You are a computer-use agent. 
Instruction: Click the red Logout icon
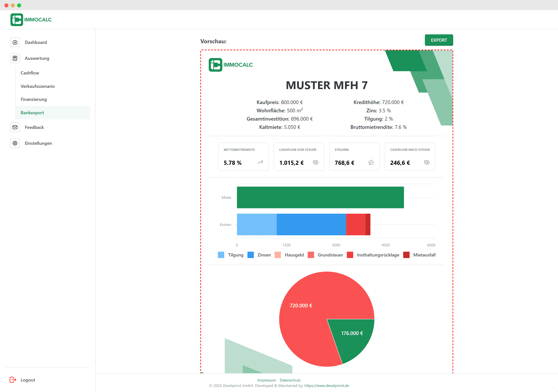coord(13,380)
